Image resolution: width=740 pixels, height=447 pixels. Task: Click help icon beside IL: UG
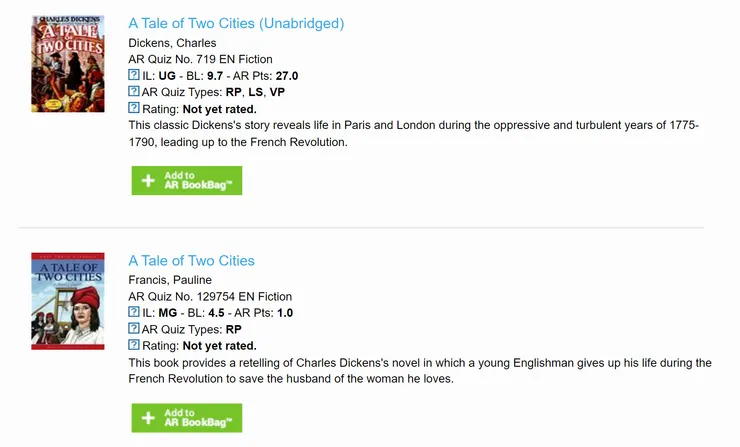click(x=134, y=76)
